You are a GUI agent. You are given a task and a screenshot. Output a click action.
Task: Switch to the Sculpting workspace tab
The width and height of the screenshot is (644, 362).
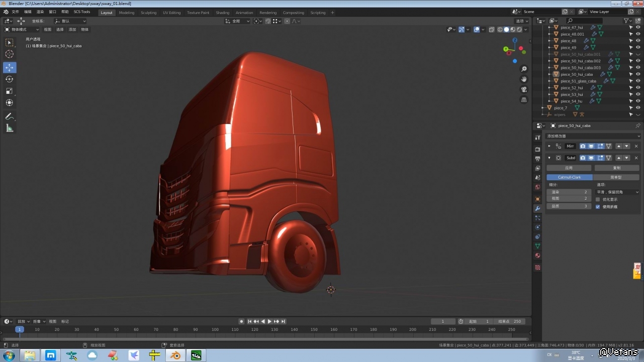point(148,13)
